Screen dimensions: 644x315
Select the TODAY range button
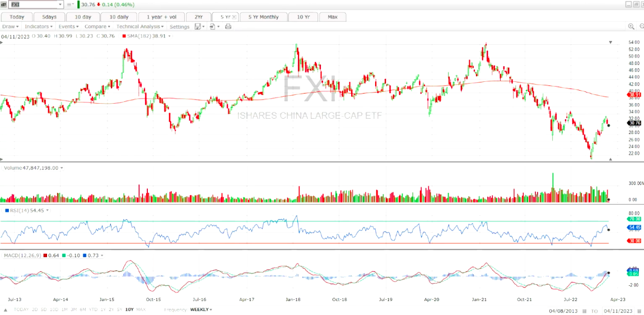click(x=21, y=309)
